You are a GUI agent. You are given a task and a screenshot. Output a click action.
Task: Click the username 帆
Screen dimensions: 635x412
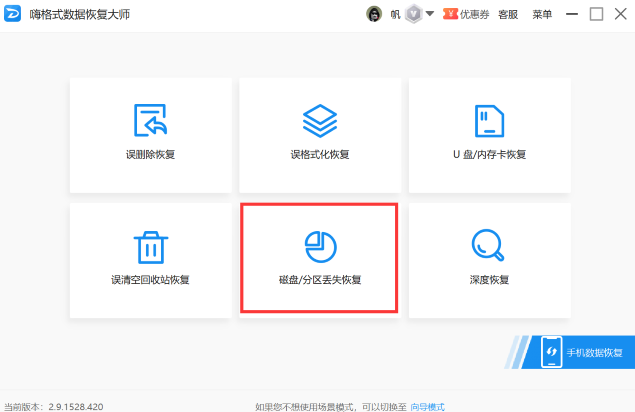(395, 15)
